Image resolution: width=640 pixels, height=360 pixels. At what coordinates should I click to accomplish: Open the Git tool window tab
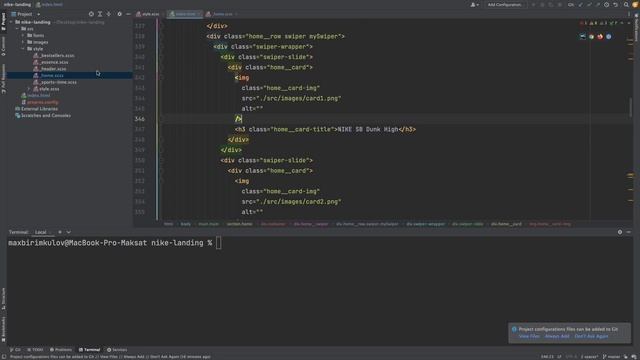tap(16, 350)
